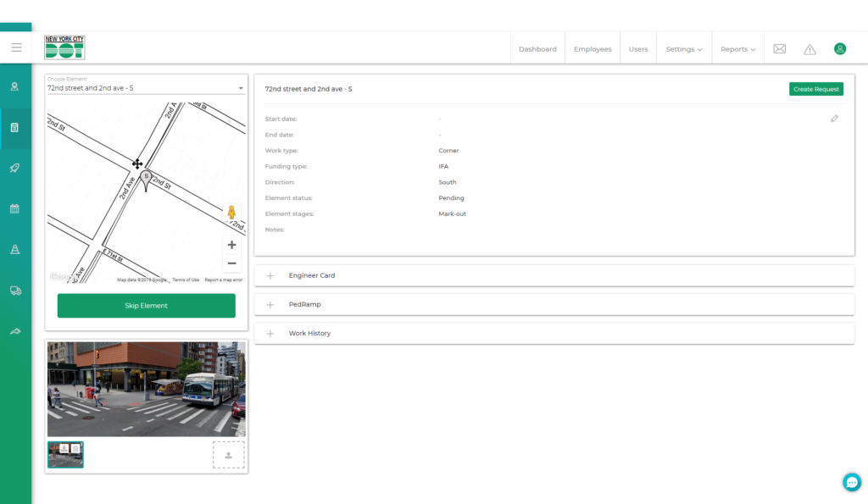Click the pencil edit icon for element details

(834, 119)
